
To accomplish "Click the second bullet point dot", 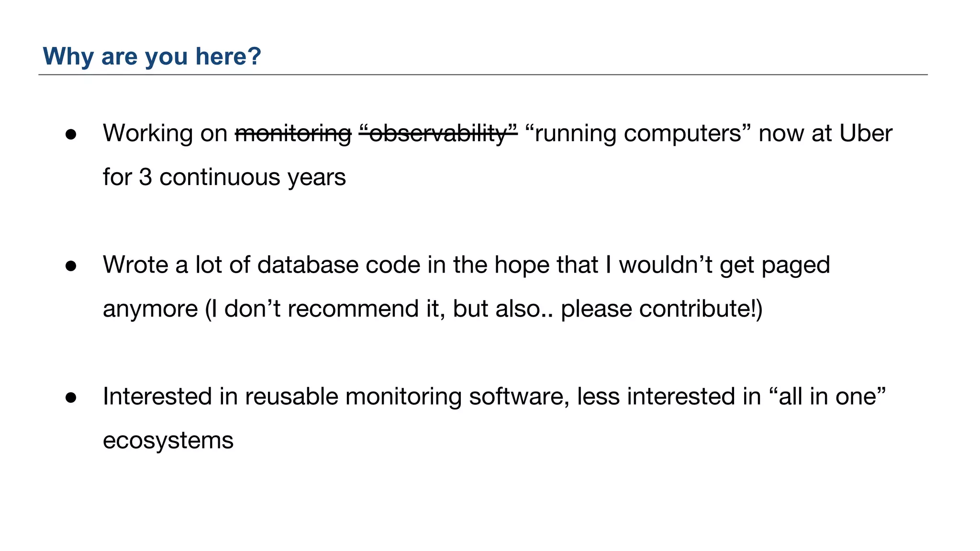I will (71, 266).
